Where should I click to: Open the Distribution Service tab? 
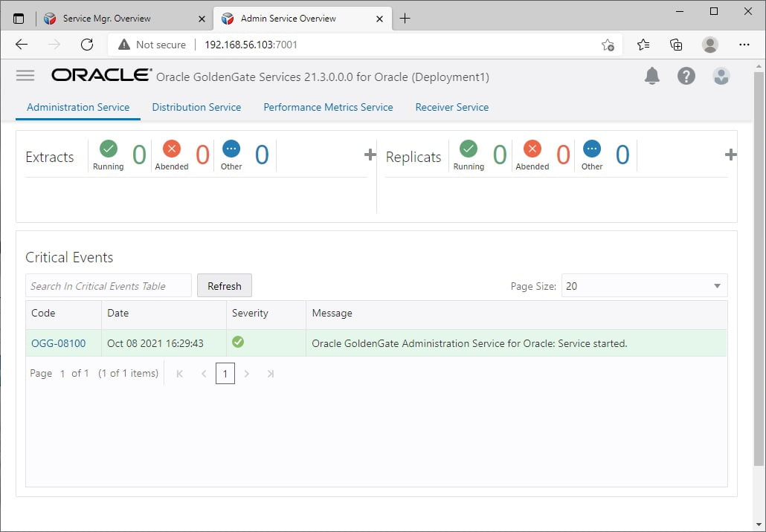pyautogui.click(x=196, y=108)
